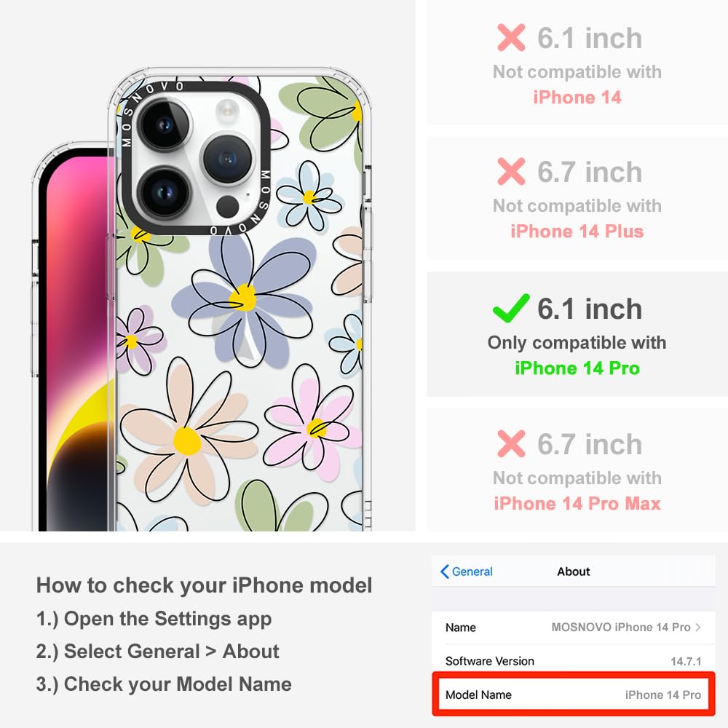Open the Name row disclosure chevron
Viewport: 728px width, 728px height.
[x=698, y=628]
